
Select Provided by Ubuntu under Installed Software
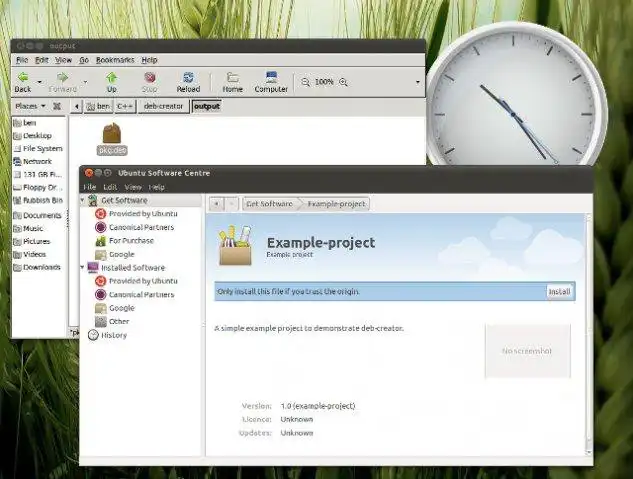point(136,281)
